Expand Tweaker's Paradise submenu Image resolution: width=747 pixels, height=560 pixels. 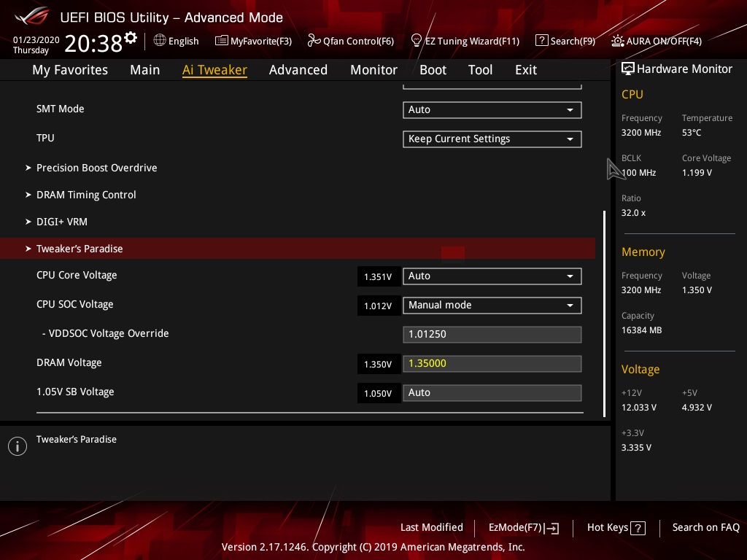[298, 249]
